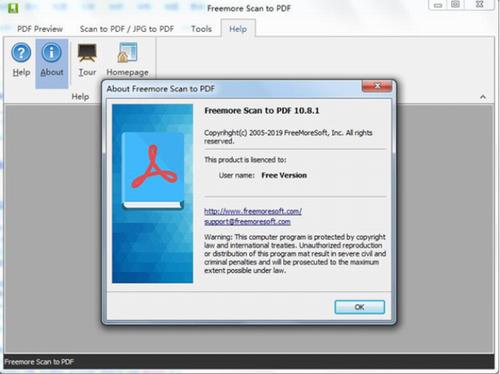Visit the freemoresoft.com website link
Viewport: 500px width, 374px height.
coord(253,211)
